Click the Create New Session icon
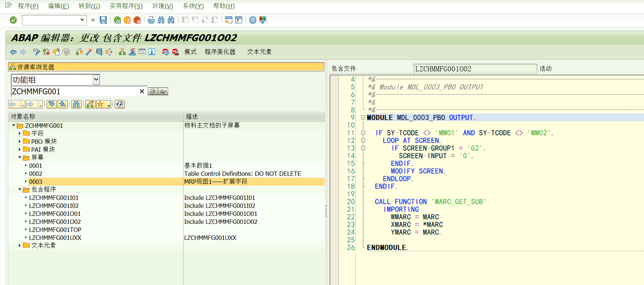Image resolution: width=644 pixels, height=285 pixels. (x=229, y=20)
